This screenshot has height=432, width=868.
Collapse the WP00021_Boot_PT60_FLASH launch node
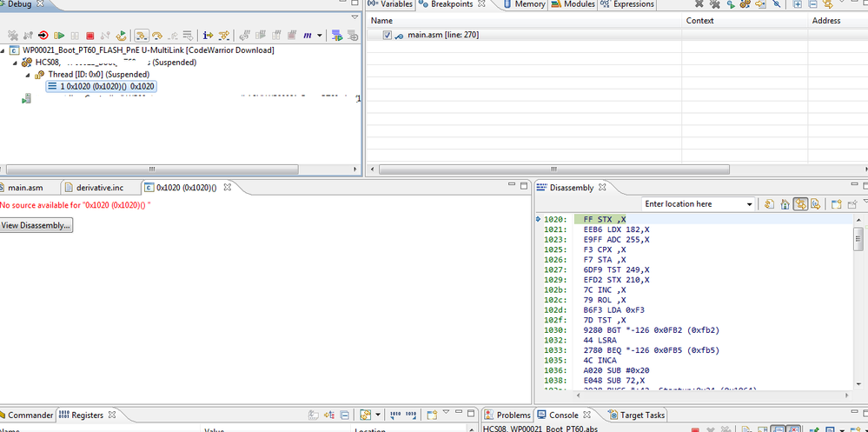[3, 50]
